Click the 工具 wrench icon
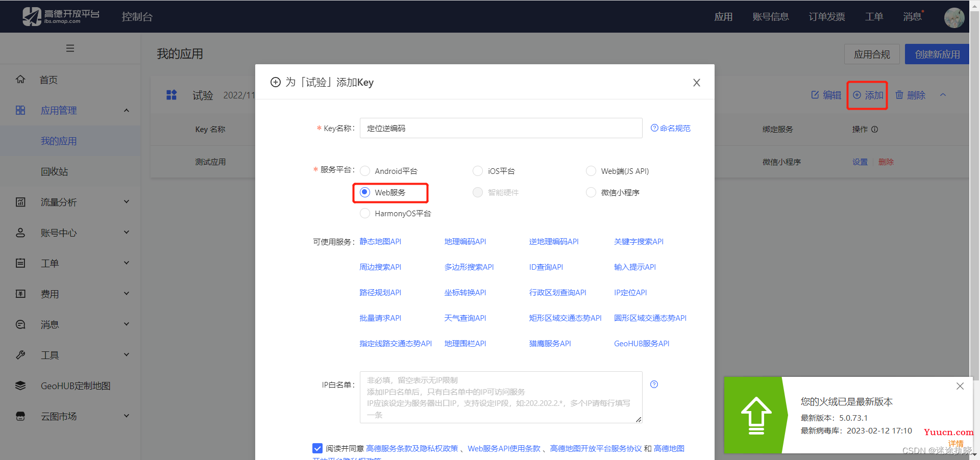Image resolution: width=980 pixels, height=460 pixels. [x=20, y=355]
